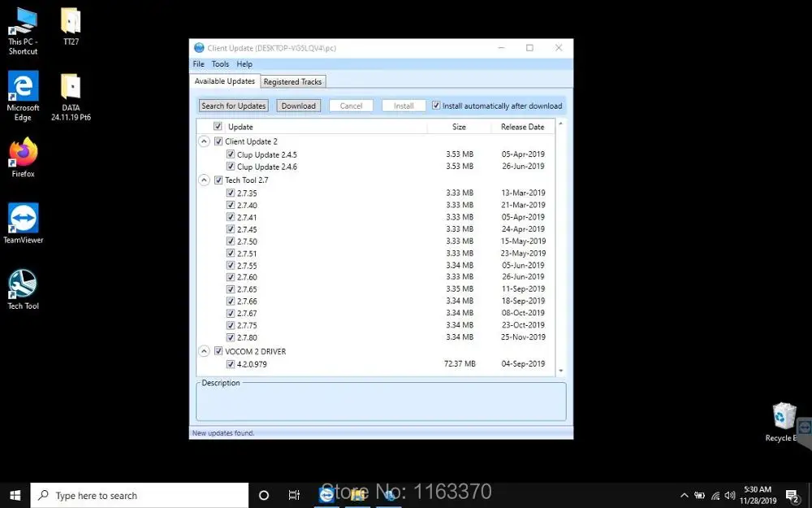
Task: Click the Windows Start button
Action: tap(15, 495)
